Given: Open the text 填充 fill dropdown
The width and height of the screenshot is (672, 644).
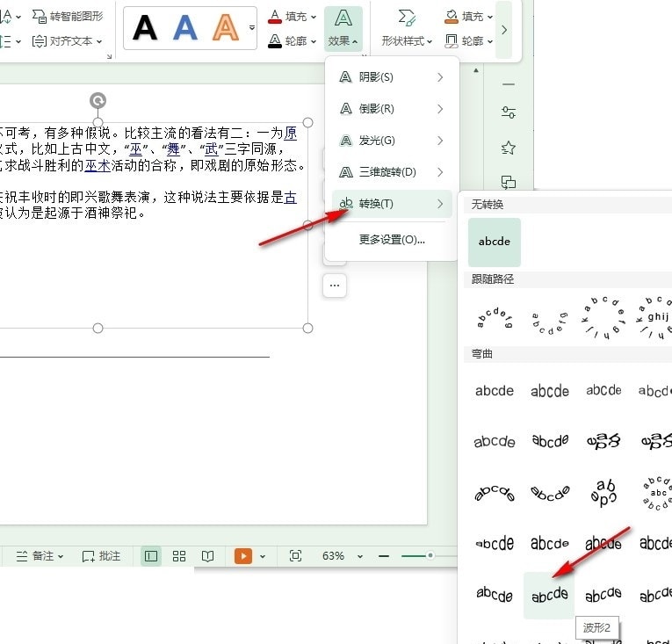Looking at the screenshot, I should point(292,17).
